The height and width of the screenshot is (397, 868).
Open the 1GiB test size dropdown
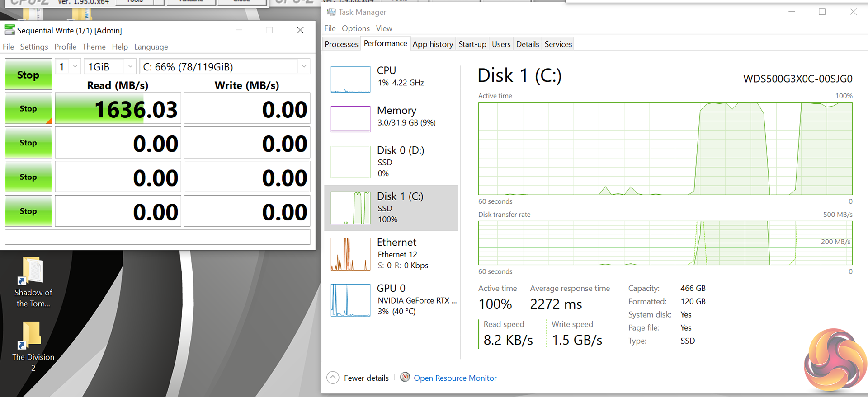(x=130, y=67)
